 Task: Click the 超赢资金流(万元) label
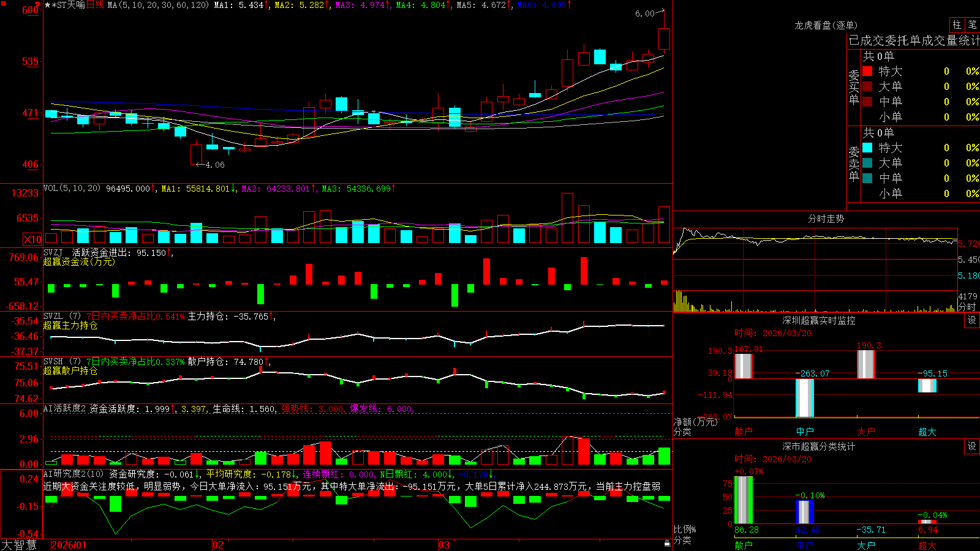(79, 261)
